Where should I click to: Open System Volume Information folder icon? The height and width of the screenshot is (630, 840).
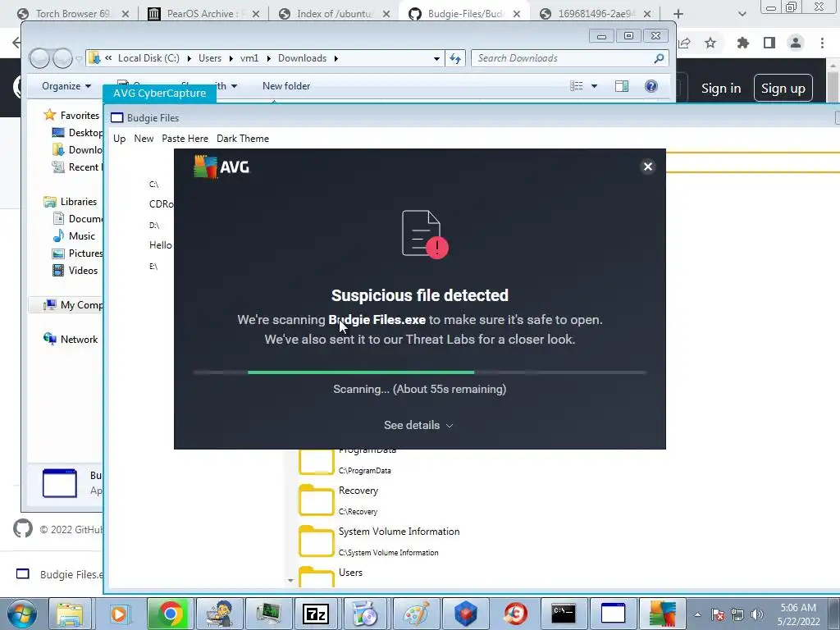[316, 541]
